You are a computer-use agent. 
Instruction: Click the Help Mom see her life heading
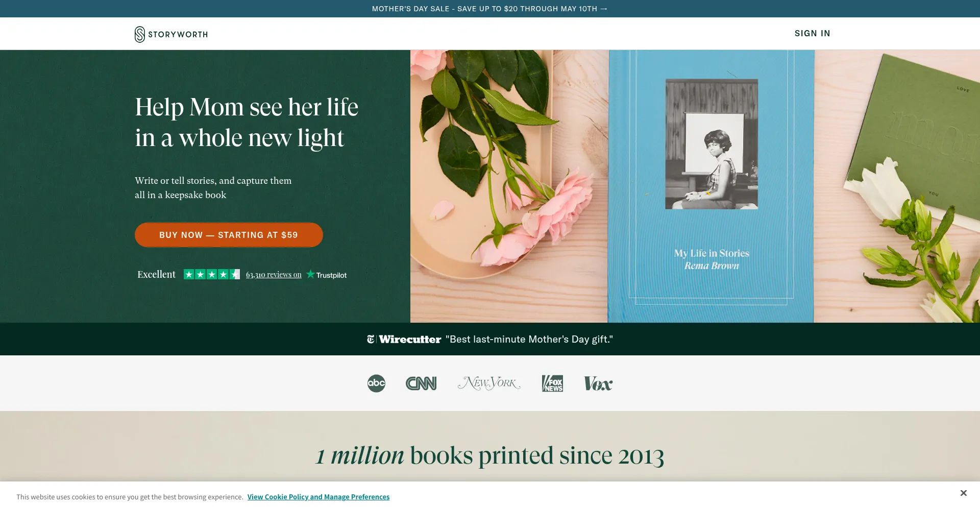(247, 123)
